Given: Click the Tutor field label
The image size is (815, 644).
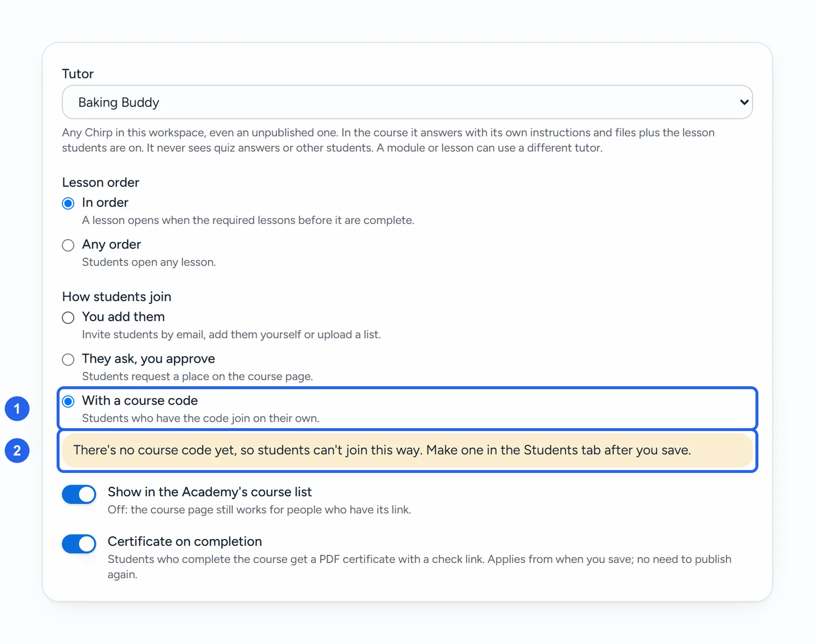Looking at the screenshot, I should click(78, 74).
